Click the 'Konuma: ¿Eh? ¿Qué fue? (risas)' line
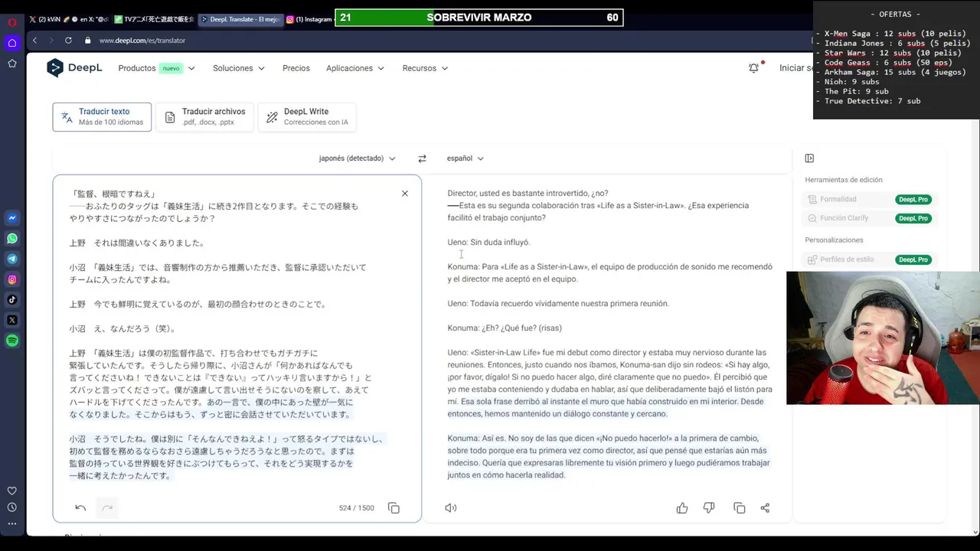This screenshot has width=980, height=551. point(505,328)
